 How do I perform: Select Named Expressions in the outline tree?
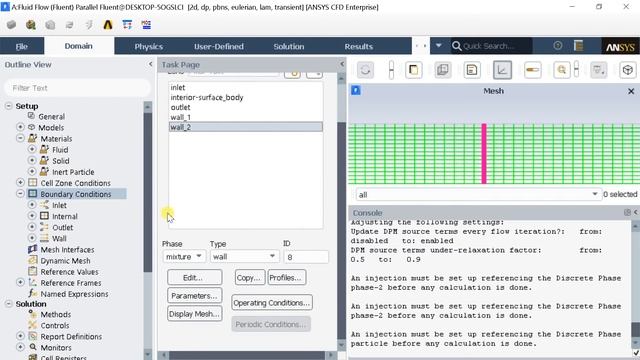click(74, 294)
